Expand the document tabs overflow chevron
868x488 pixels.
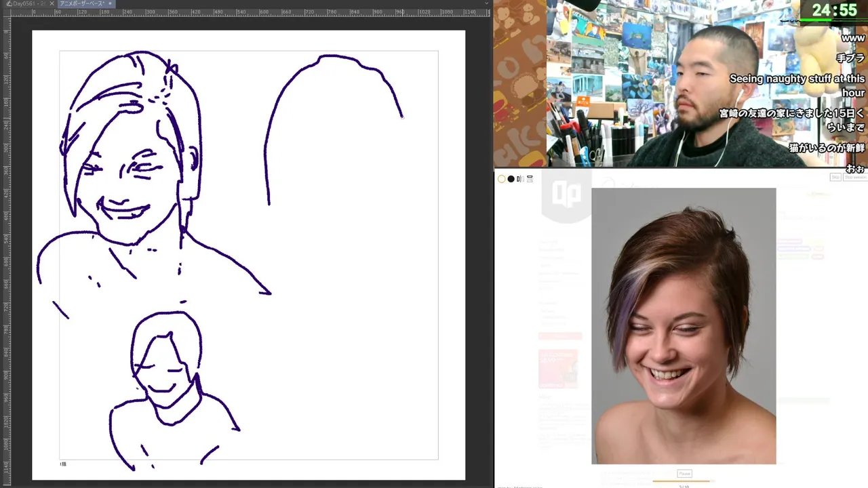tap(486, 3)
